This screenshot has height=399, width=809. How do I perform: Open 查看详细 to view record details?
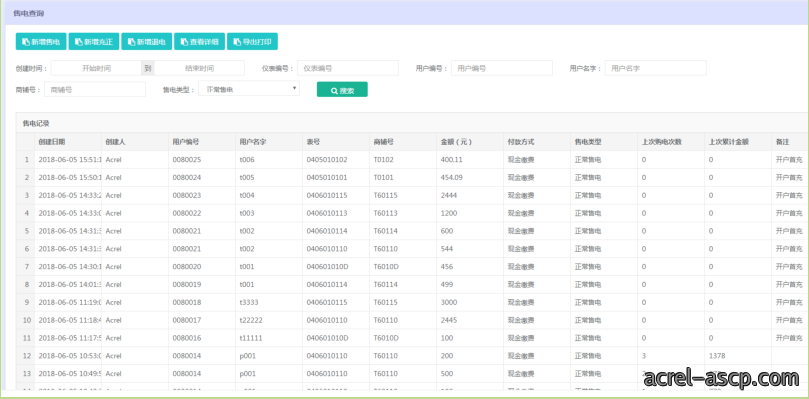(199, 42)
